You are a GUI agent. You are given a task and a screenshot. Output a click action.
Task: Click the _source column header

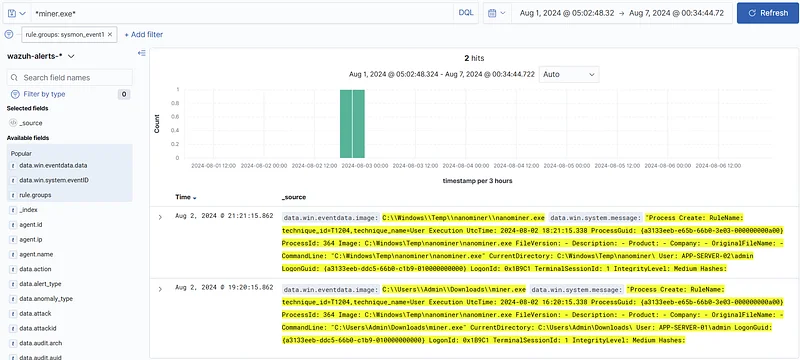[x=294, y=197]
